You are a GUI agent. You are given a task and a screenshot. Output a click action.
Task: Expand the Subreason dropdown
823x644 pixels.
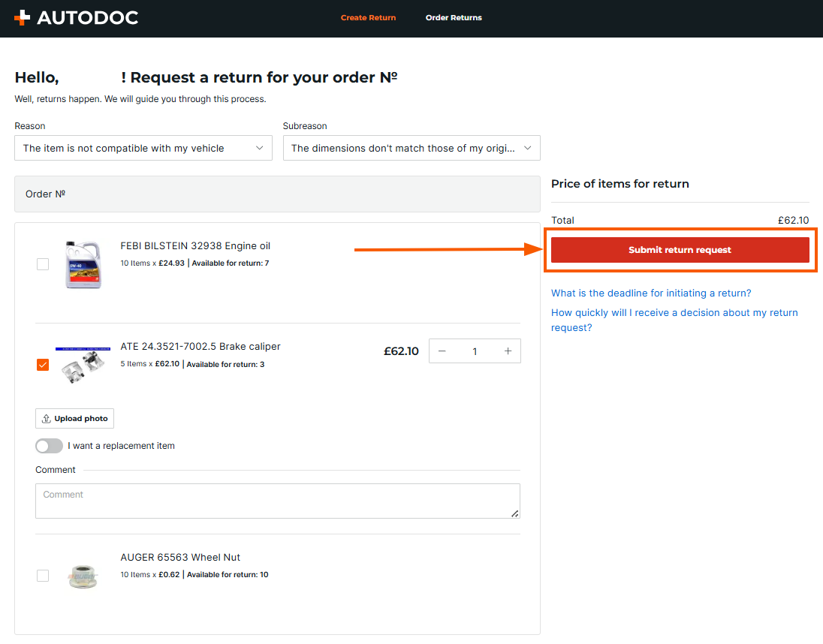pyautogui.click(x=411, y=149)
